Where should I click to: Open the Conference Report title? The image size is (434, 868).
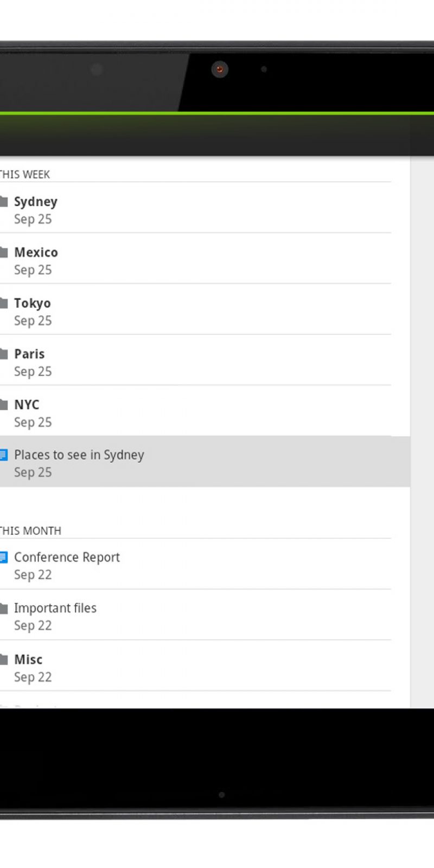67,557
